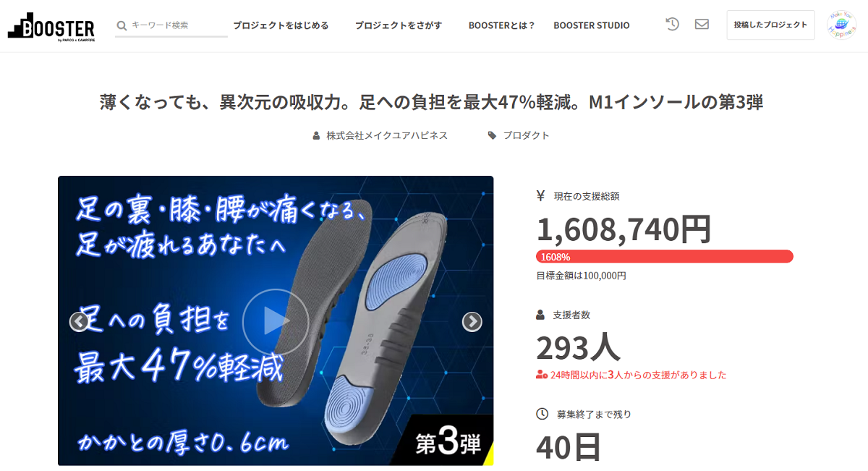Click the red 1608% progress bar
This screenshot has width=868, height=471.
[665, 257]
